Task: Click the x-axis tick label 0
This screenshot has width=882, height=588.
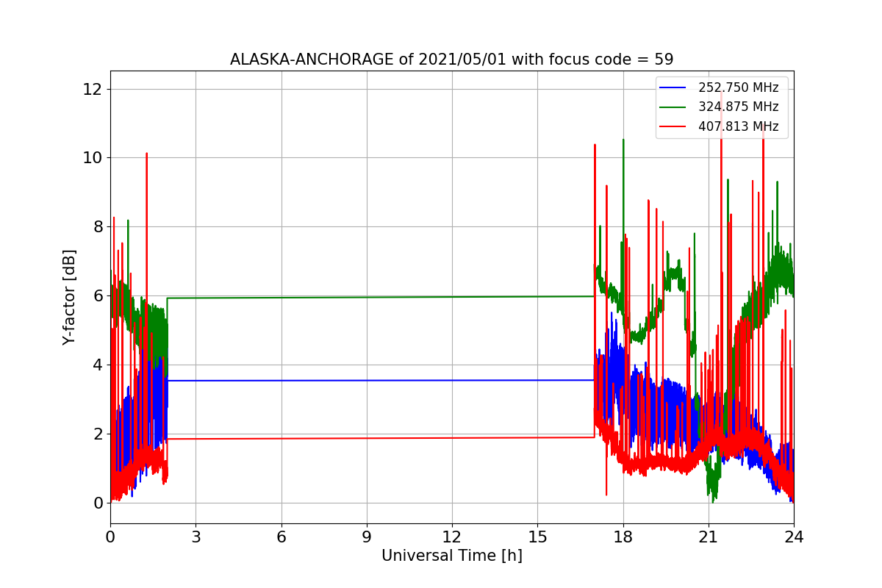Action: click(x=110, y=537)
